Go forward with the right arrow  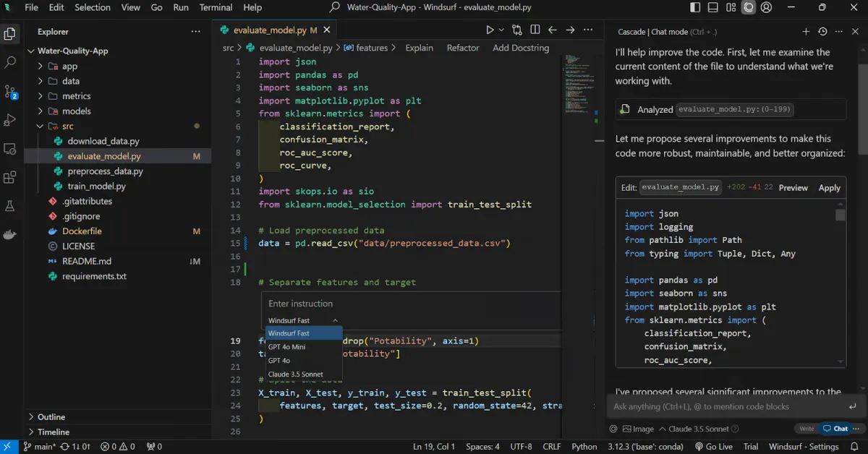570,30
